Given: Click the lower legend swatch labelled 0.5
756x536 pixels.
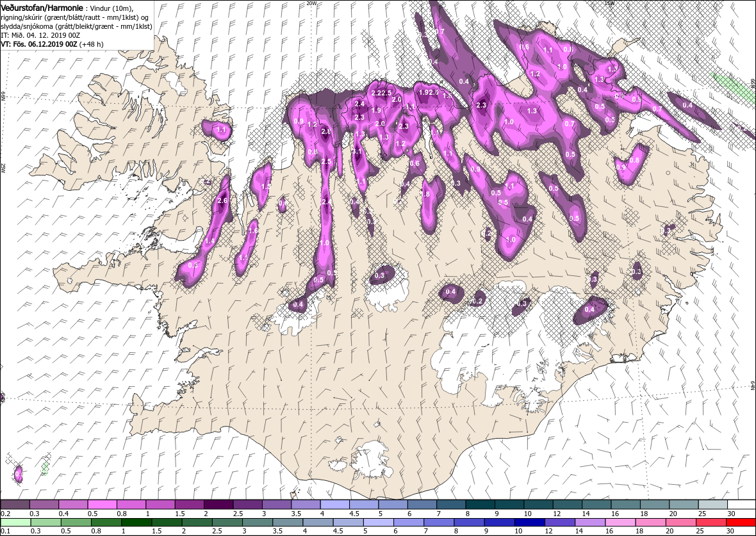Looking at the screenshot, I should (76, 523).
